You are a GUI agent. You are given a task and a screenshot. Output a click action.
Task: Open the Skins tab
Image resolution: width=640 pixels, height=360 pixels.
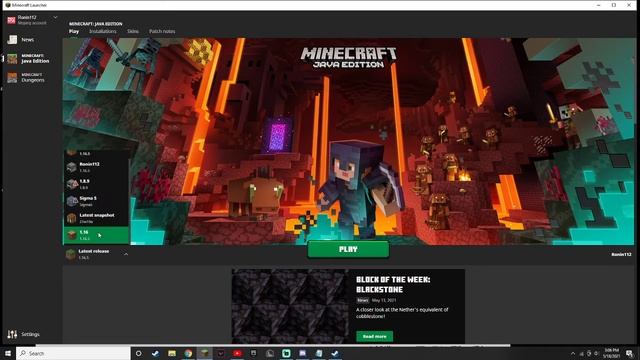point(133,31)
